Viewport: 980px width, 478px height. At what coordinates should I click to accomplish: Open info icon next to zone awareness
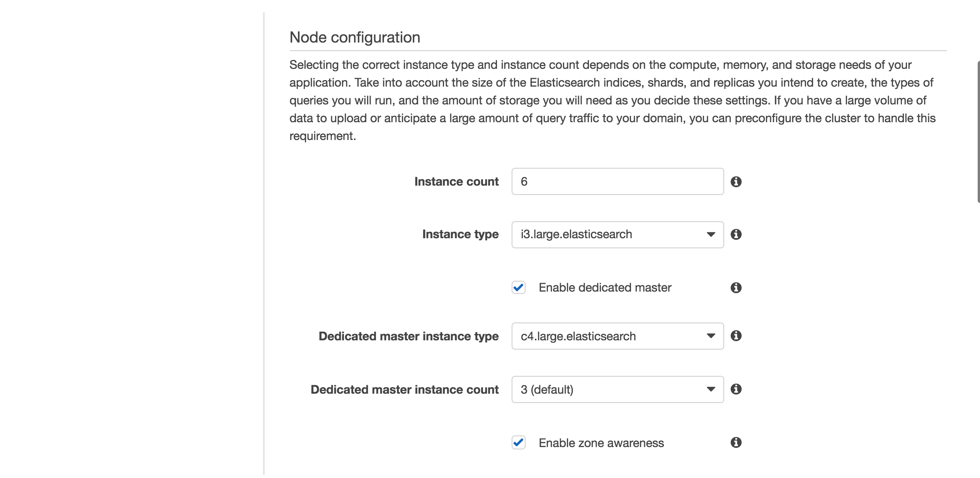click(x=736, y=442)
